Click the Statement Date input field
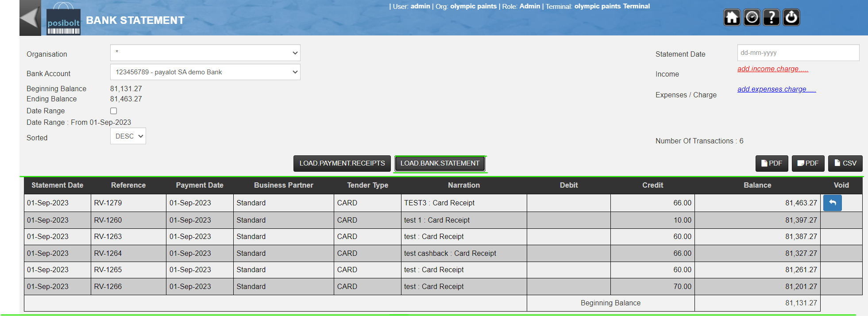868x316 pixels. (x=798, y=53)
